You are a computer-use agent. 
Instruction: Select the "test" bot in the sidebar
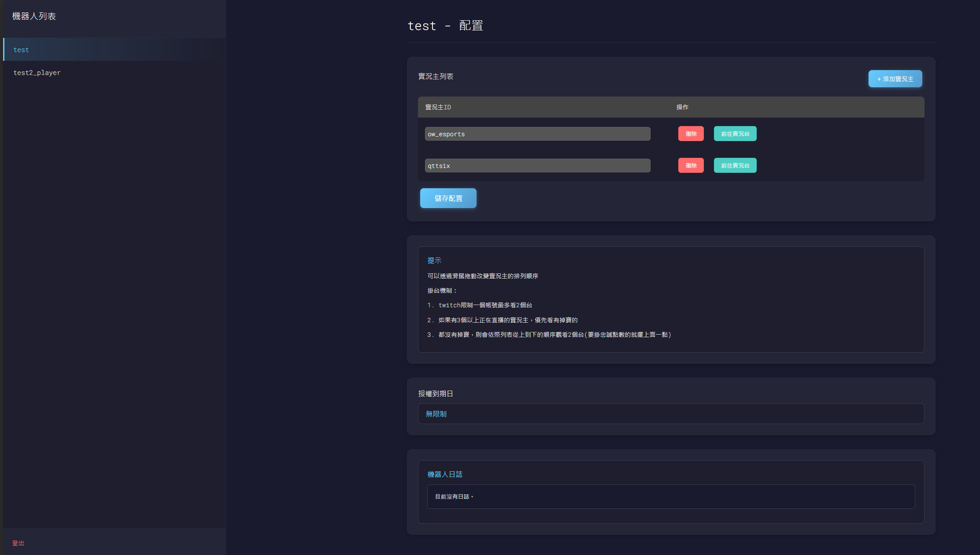tap(21, 49)
